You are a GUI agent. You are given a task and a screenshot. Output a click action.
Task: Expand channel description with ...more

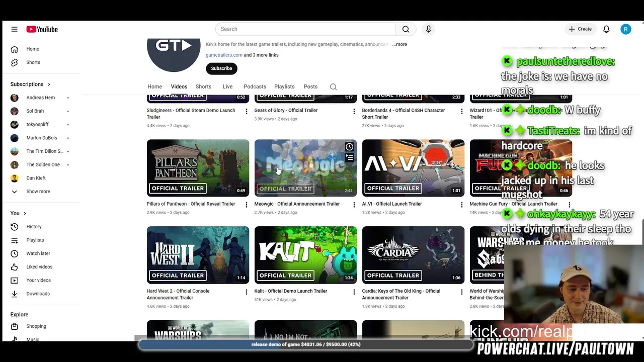[400, 44]
